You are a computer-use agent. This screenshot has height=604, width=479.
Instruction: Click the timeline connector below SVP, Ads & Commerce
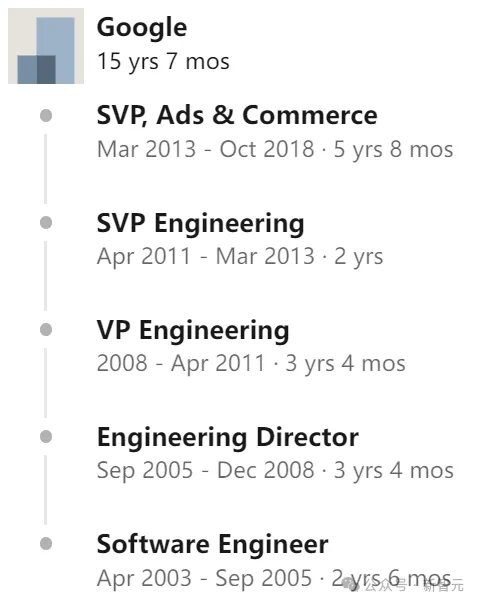[45, 169]
